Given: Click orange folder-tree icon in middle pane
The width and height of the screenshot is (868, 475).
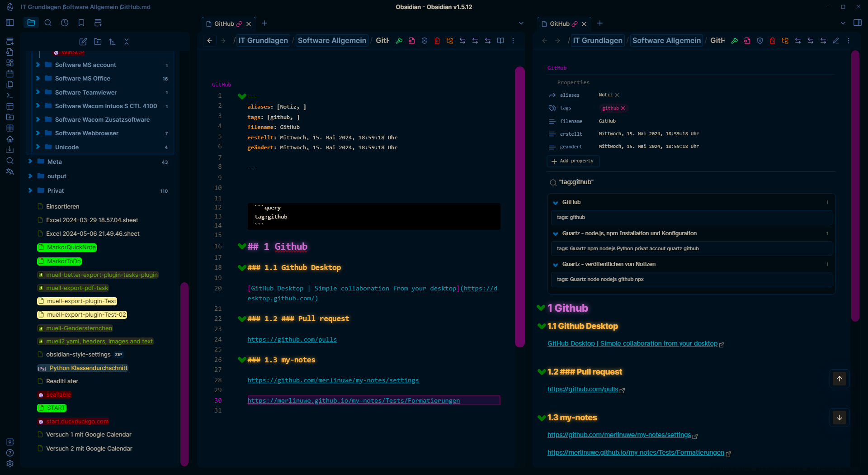Looking at the screenshot, I should click(x=450, y=41).
